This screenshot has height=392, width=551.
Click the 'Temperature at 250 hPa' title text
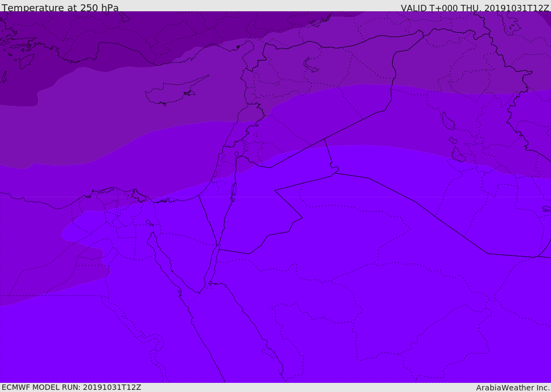(60, 8)
